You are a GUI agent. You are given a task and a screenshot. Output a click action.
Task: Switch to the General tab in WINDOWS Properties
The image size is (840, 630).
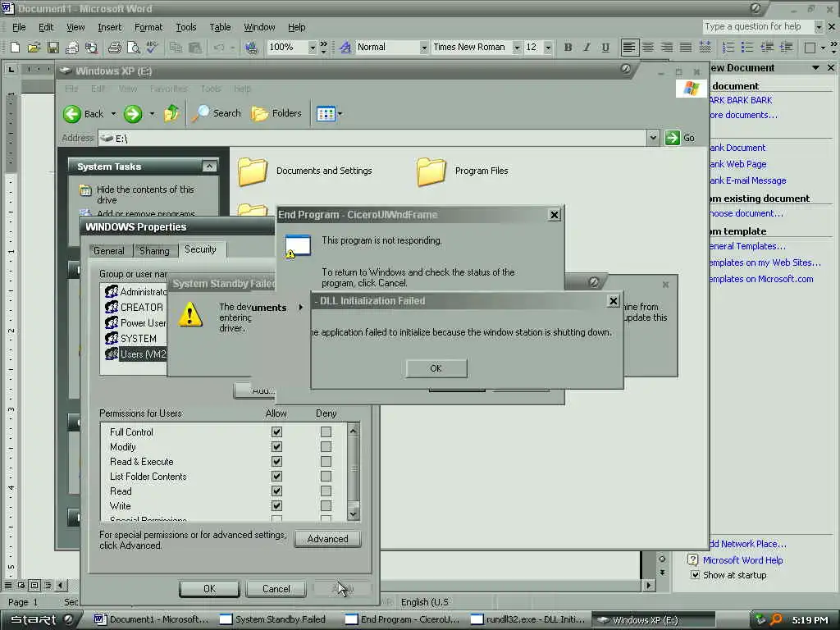[109, 251]
